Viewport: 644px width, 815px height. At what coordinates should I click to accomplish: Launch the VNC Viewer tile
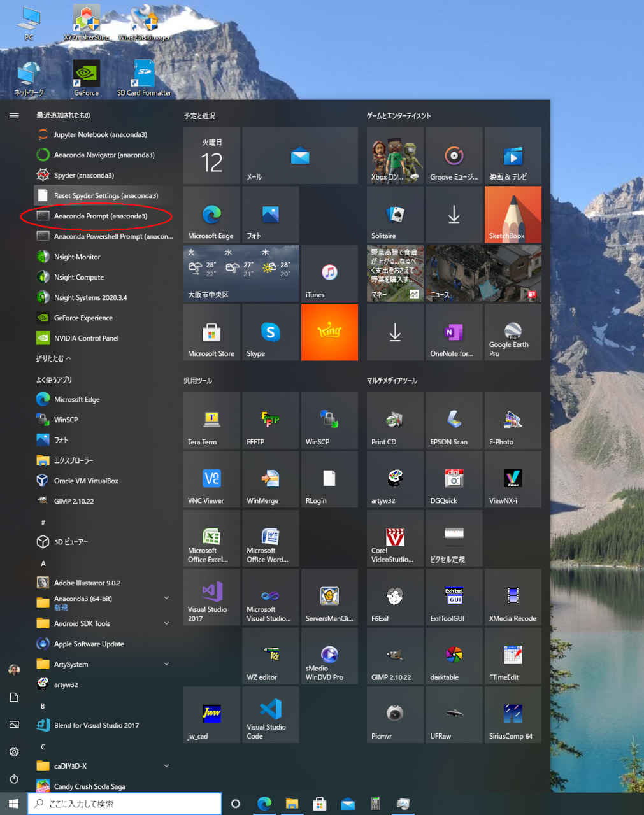(212, 479)
